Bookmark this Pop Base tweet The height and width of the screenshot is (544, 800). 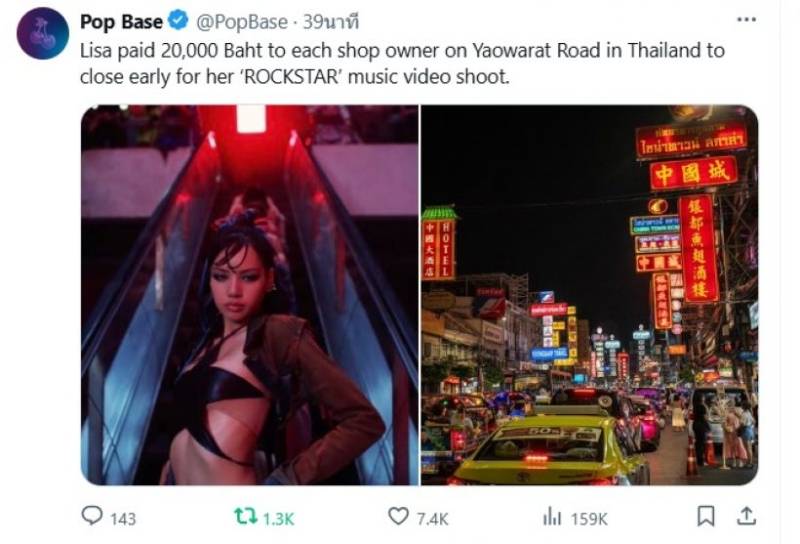706,516
